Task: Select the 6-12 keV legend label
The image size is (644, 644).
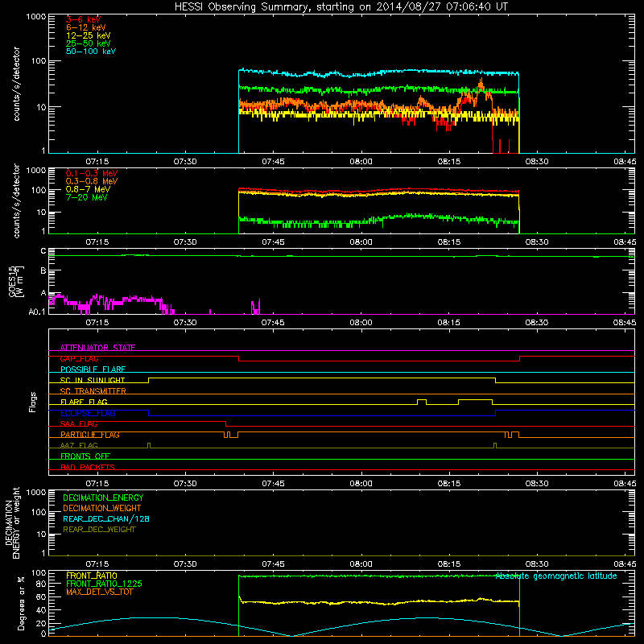Action: (86, 27)
